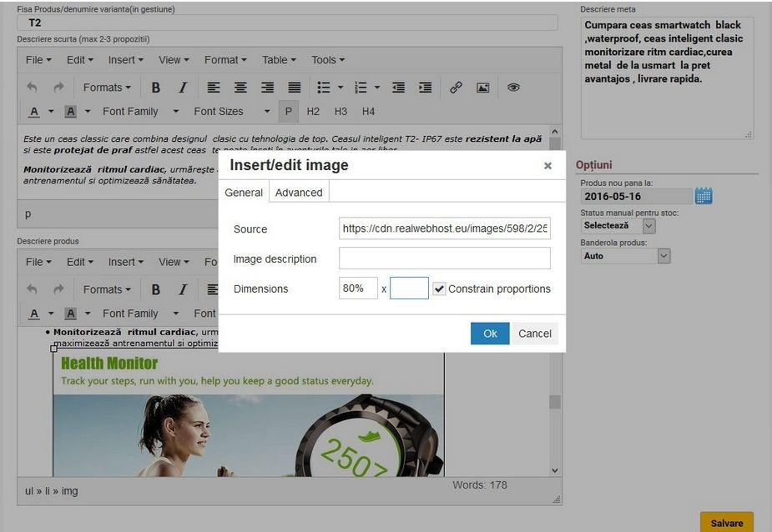772x532 pixels.
Task: Click Italic icon in the short description toolbar
Action: point(182,88)
